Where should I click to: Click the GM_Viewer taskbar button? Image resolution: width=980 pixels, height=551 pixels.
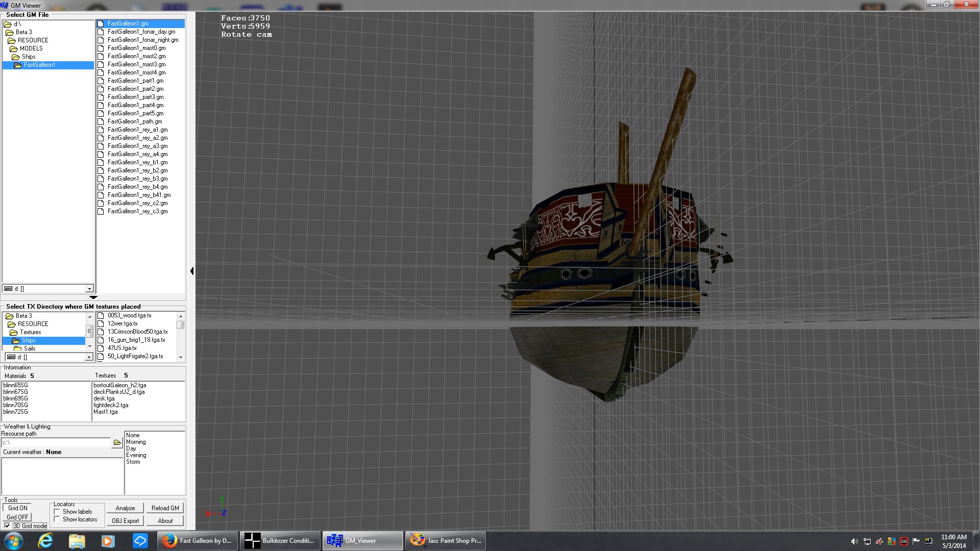pyautogui.click(x=362, y=541)
